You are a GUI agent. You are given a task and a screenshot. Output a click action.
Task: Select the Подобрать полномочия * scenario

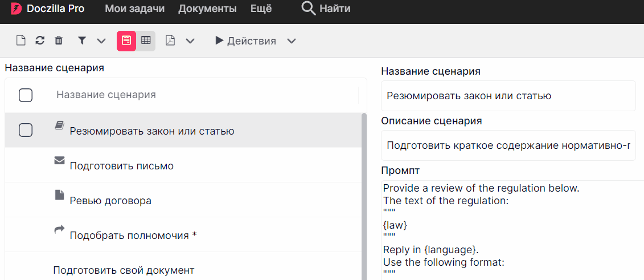pyautogui.click(x=183, y=235)
